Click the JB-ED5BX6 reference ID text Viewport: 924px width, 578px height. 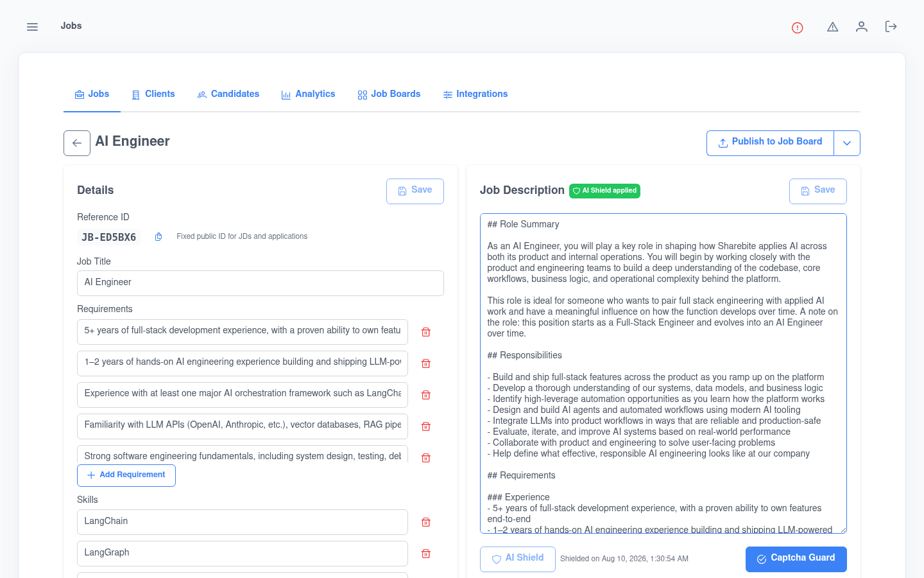[x=109, y=238]
